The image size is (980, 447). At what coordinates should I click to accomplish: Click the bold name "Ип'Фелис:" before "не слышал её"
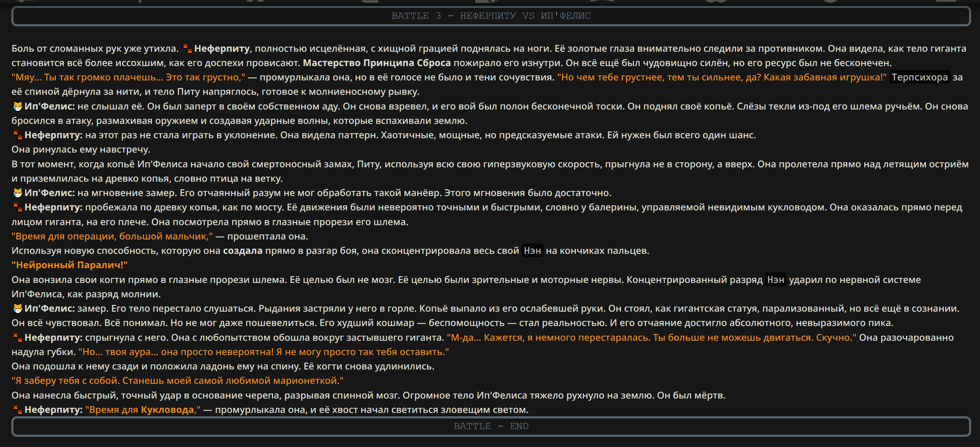pos(50,106)
